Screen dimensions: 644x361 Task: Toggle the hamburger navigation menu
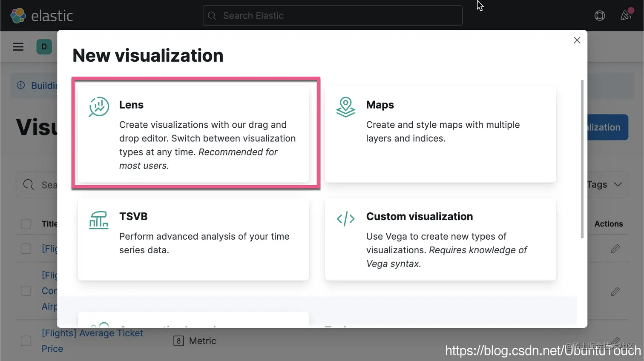[18, 47]
